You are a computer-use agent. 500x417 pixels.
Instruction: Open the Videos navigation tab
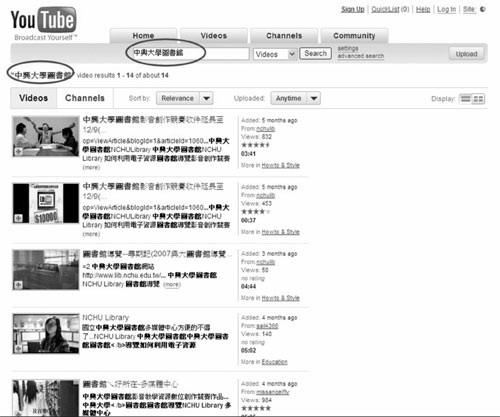point(214,36)
